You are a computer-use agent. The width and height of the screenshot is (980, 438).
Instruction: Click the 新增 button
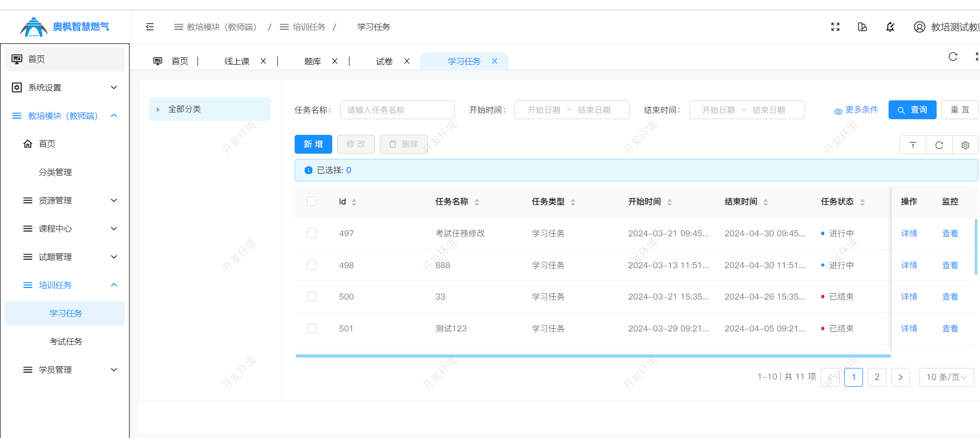[x=313, y=144]
